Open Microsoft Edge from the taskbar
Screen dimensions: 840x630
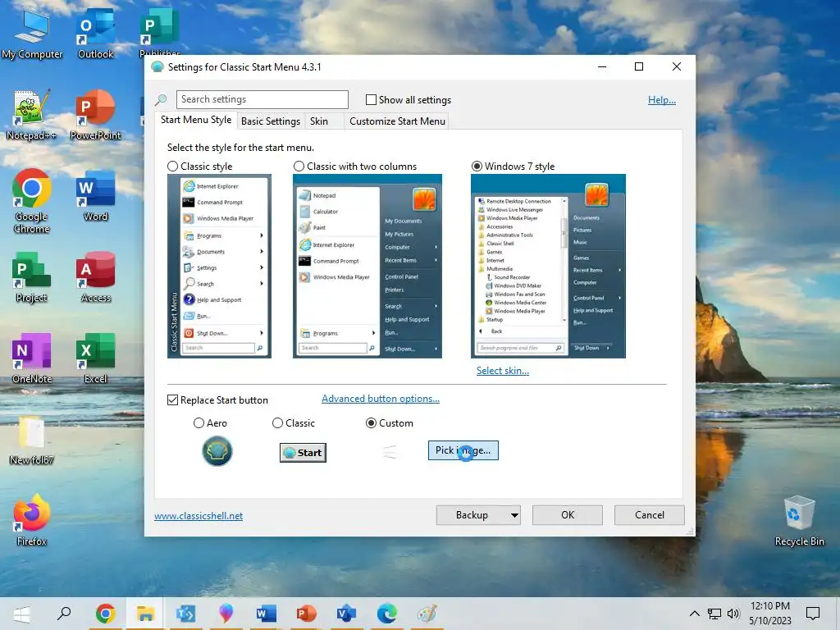[387, 614]
